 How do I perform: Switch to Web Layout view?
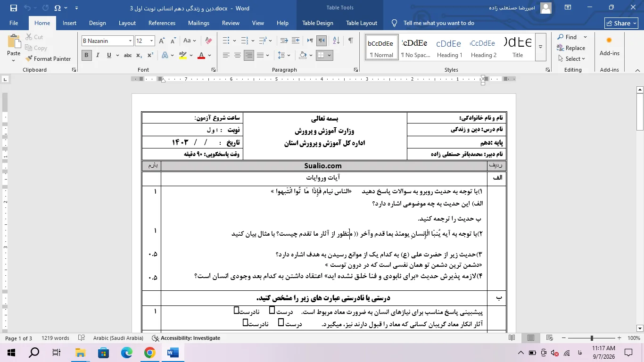[x=550, y=338]
